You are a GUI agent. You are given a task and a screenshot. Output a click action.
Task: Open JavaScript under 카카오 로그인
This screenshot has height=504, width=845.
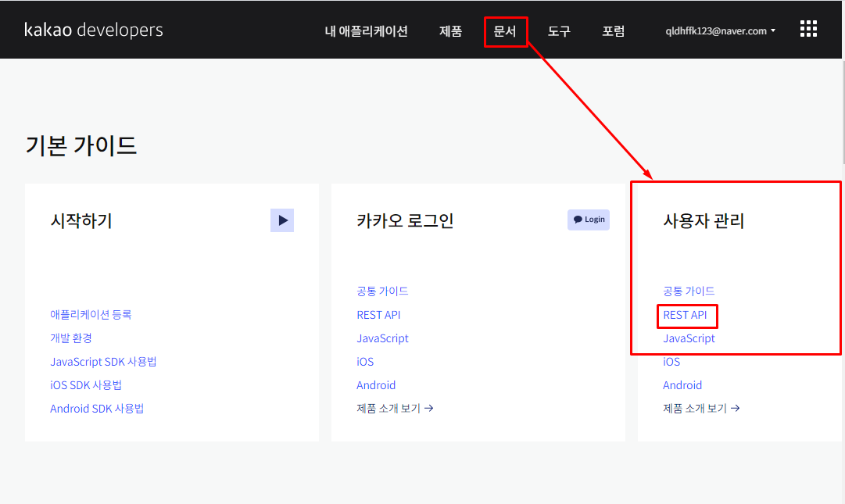click(382, 338)
